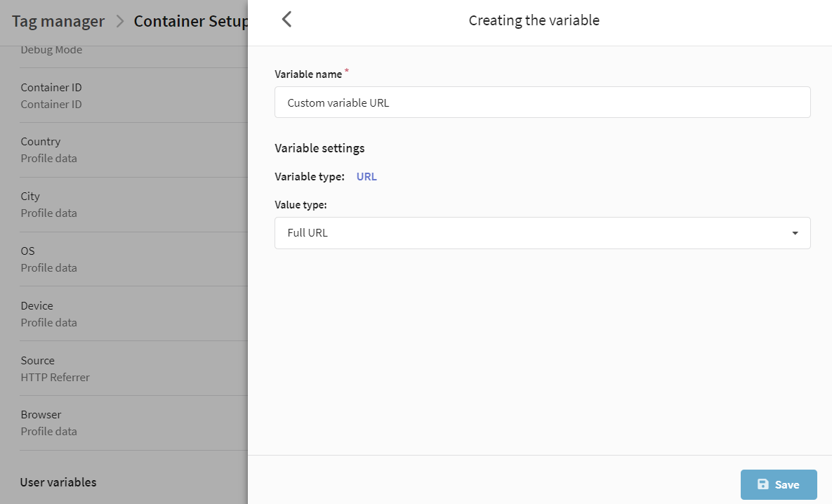Select the Device variable row
The image size is (832, 504).
[x=133, y=314]
